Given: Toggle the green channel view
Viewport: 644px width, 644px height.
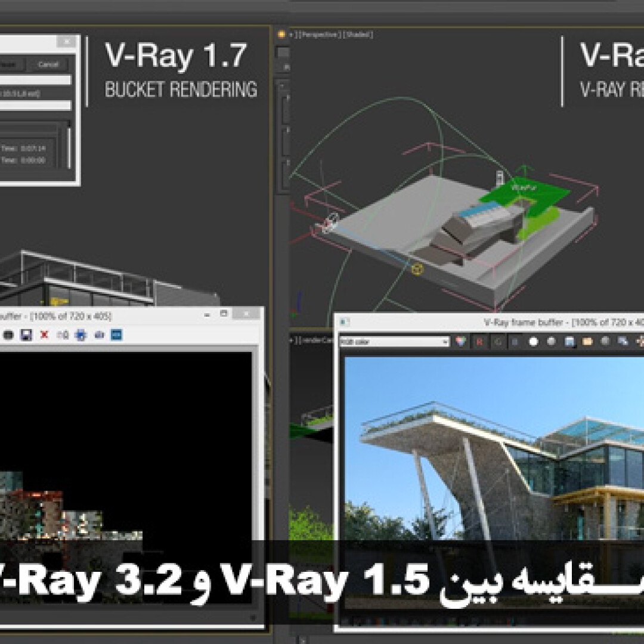Looking at the screenshot, I should 497,342.
